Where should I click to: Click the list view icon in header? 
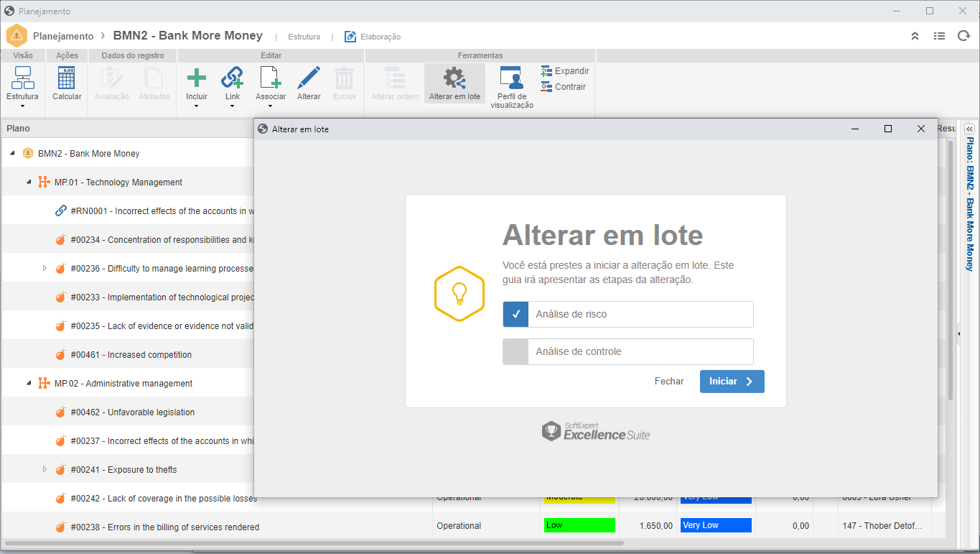pos(939,36)
